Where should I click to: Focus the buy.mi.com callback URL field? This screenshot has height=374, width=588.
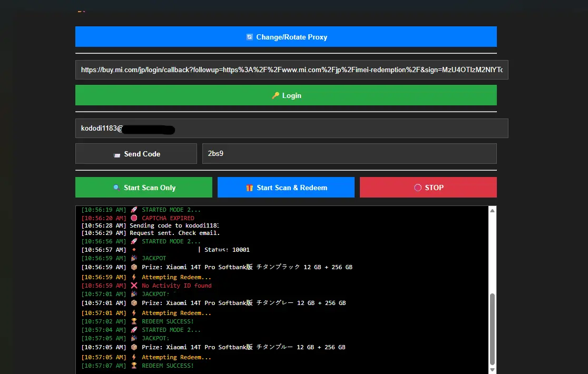pos(292,70)
